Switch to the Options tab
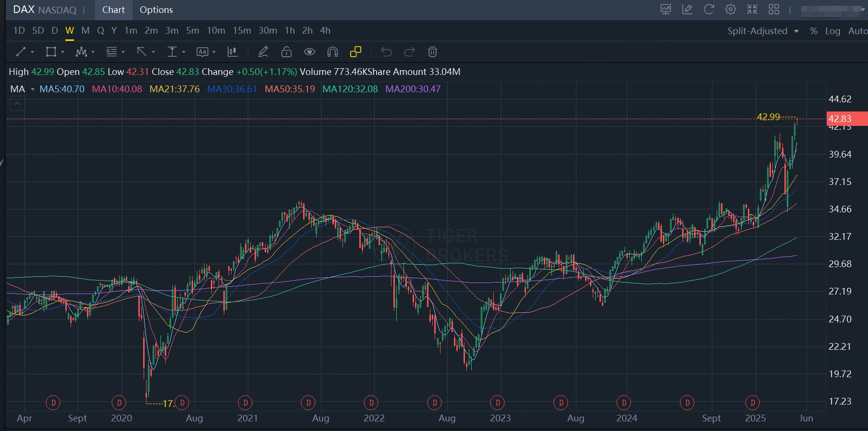The image size is (868, 431). click(x=156, y=10)
